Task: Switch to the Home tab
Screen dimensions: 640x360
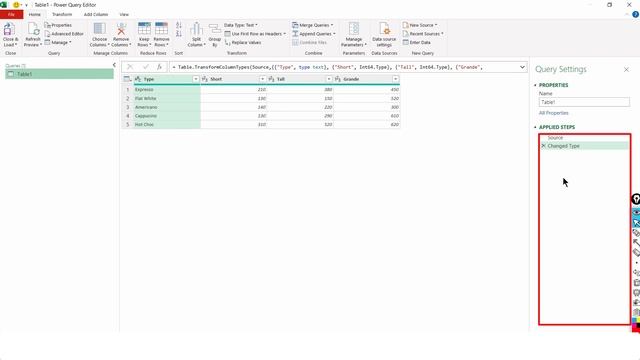Action: coord(35,14)
